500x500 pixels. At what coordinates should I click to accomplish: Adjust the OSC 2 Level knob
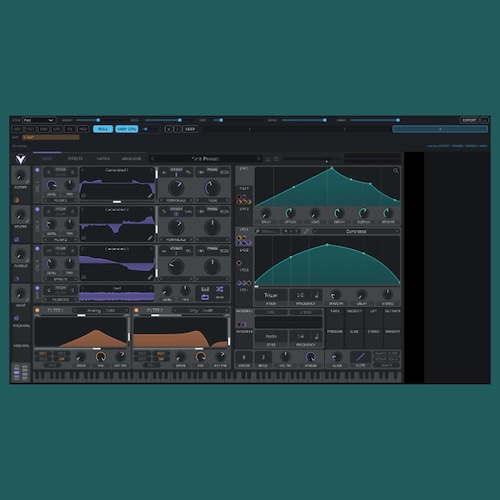pos(51,224)
